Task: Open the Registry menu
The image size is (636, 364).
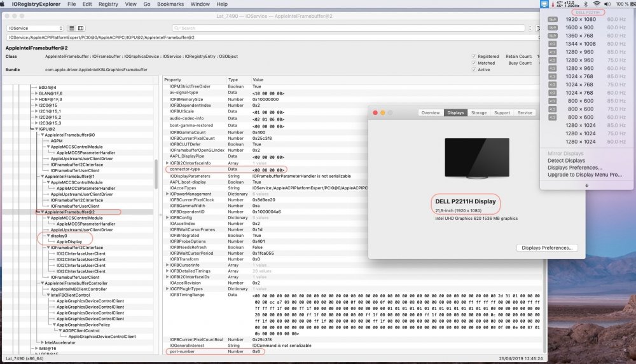Action: coord(108,4)
